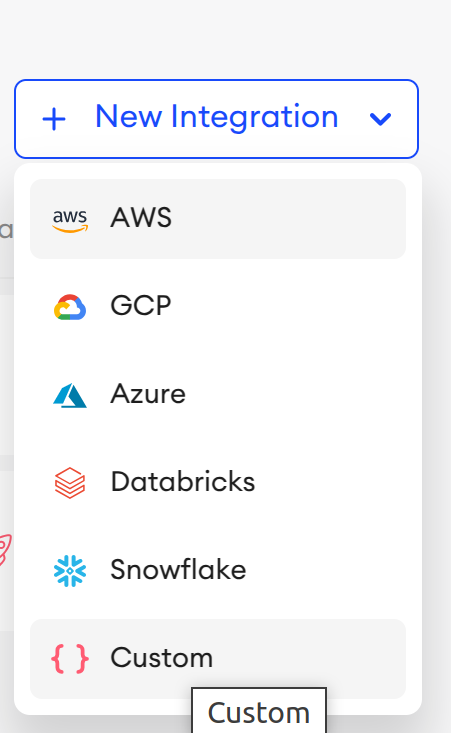
Task: Select the Custom integration option
Action: click(x=218, y=659)
